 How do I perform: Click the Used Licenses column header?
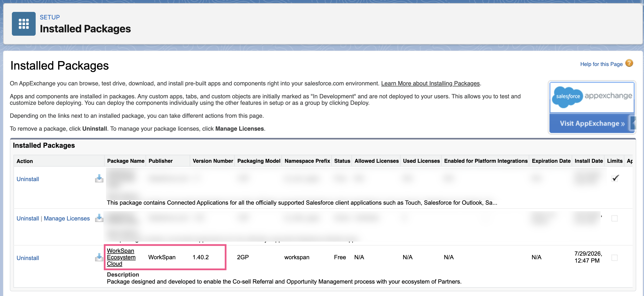click(421, 161)
